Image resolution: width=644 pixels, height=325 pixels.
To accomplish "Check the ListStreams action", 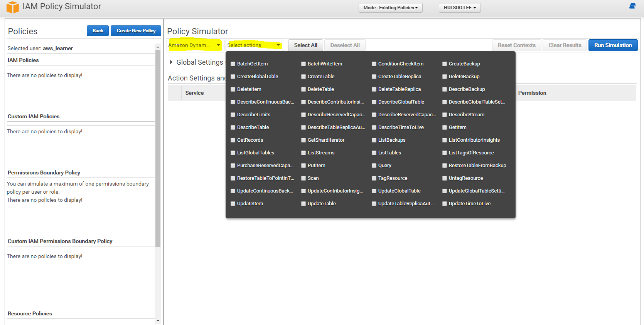I will tap(303, 153).
